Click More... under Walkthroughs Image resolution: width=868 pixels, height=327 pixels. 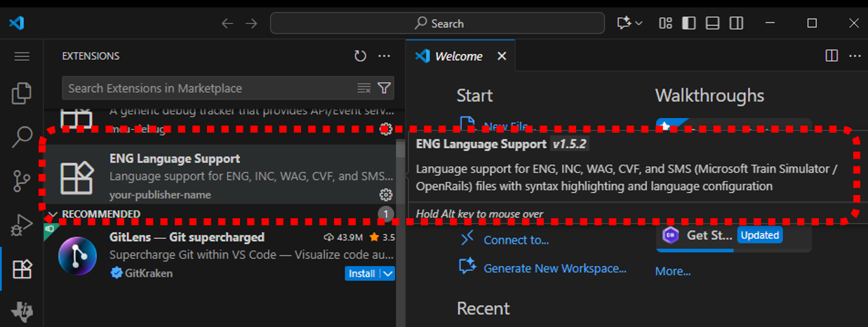[x=673, y=271]
